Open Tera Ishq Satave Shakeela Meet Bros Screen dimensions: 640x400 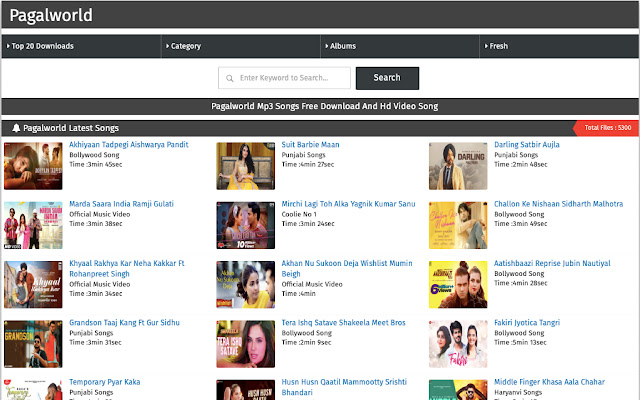[x=343, y=322]
